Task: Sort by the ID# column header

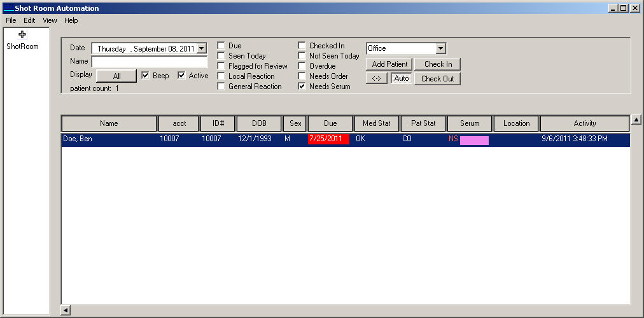Action: tap(218, 123)
